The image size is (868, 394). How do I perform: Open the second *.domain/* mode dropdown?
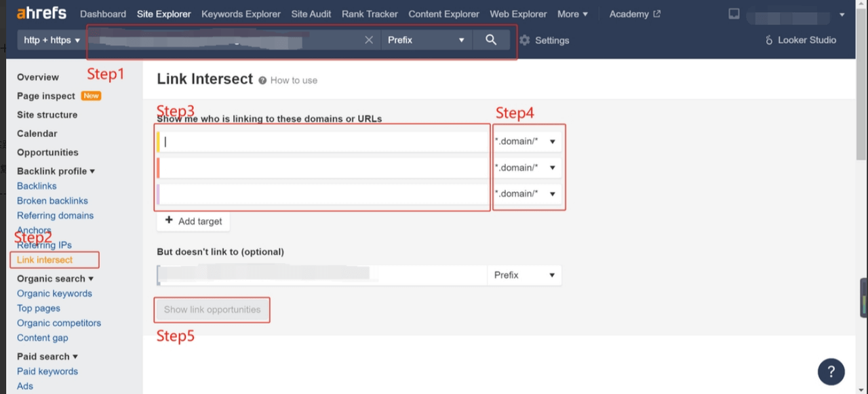(526, 168)
